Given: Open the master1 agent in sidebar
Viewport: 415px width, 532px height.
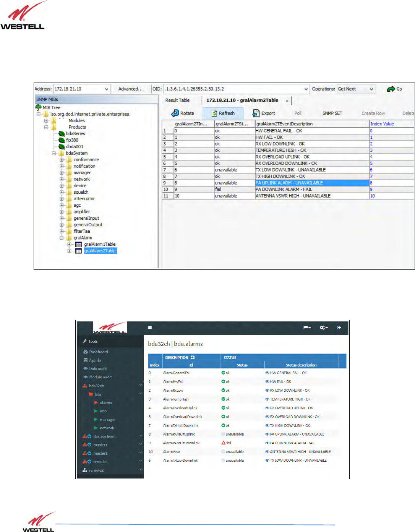Looking at the screenshot, I should 100,444.
